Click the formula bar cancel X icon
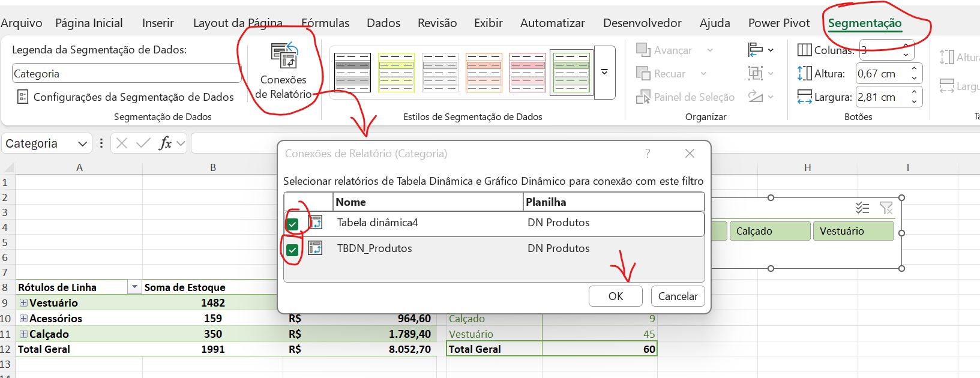Image resolution: width=980 pixels, height=378 pixels. pyautogui.click(x=122, y=143)
